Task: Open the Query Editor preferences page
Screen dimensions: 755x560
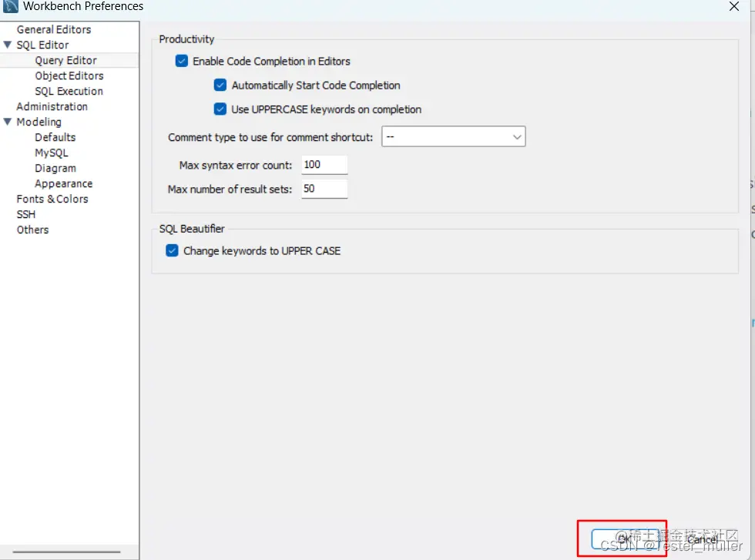Action: pos(65,60)
